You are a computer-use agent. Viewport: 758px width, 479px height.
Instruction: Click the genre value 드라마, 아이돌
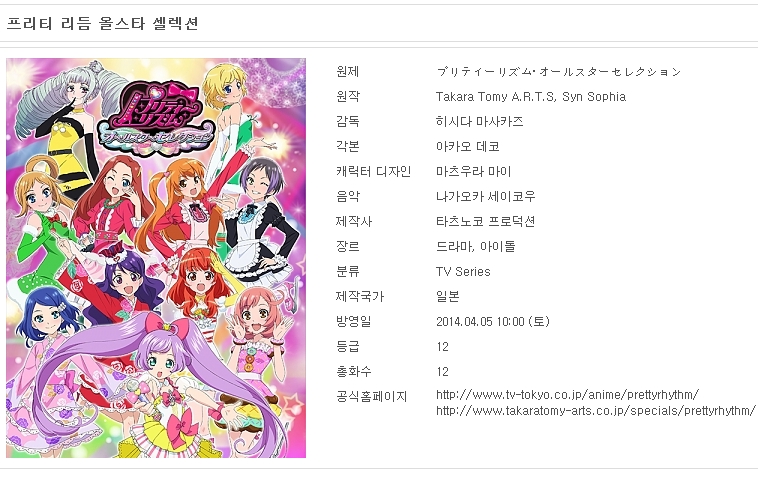(476, 247)
